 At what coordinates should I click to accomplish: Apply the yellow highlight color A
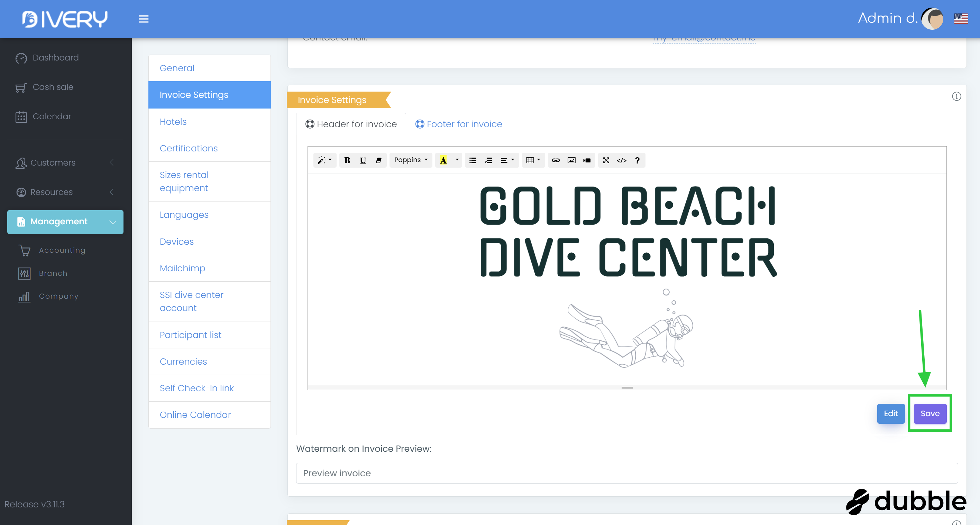coord(443,160)
